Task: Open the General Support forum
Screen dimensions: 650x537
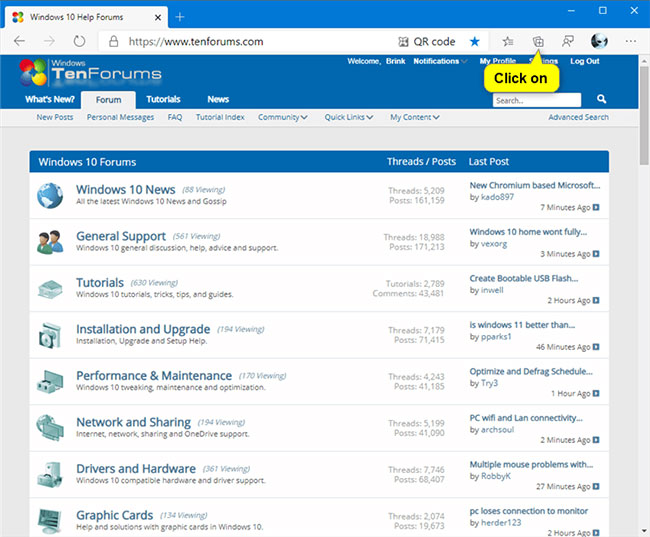Action: pyautogui.click(x=121, y=236)
